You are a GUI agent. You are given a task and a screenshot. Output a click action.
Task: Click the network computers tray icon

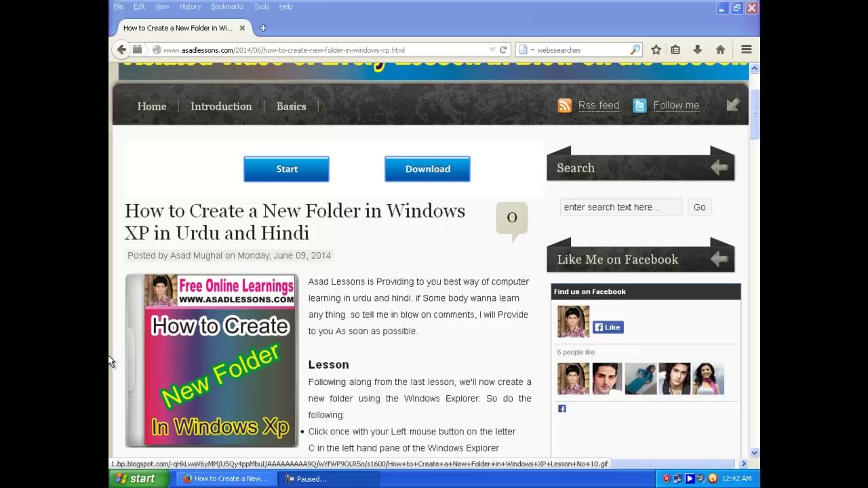tap(678, 479)
